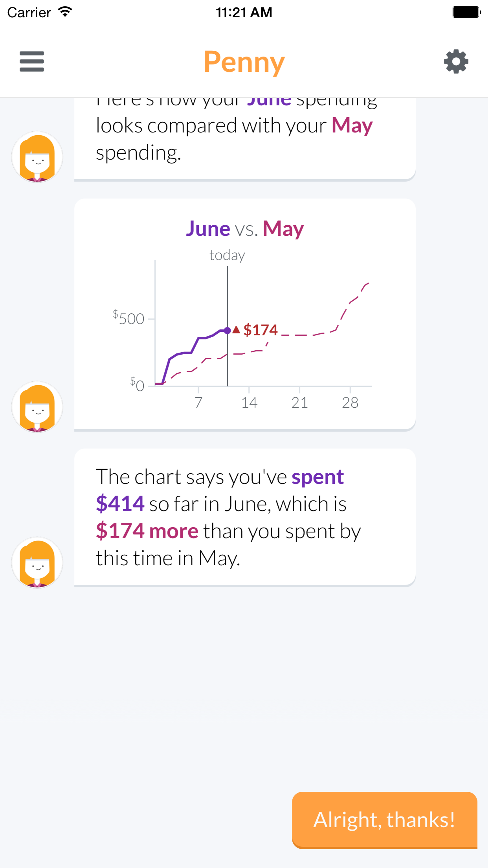Tap Penny's avatar beside the top message
The height and width of the screenshot is (868, 488).
click(x=37, y=157)
